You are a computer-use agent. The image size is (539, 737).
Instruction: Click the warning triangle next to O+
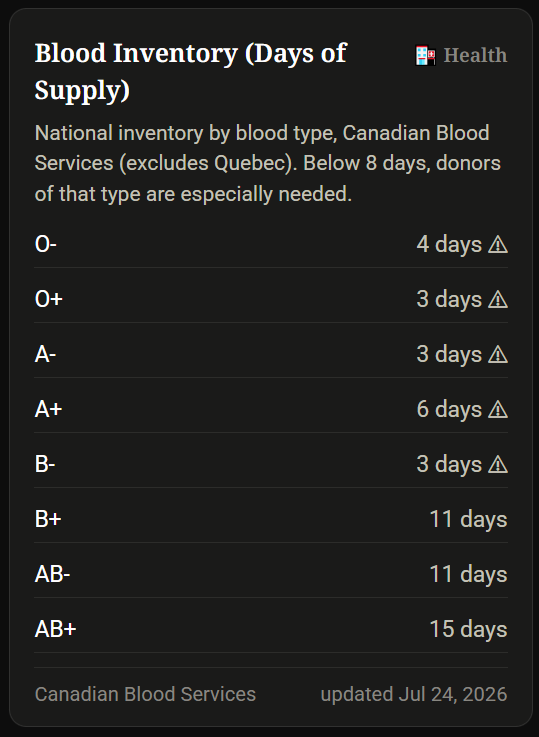click(x=498, y=299)
